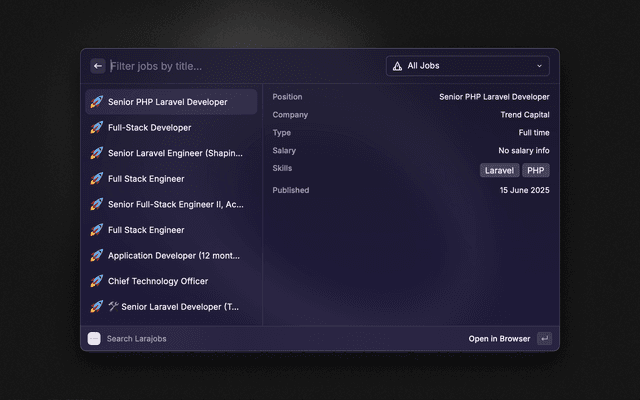Open the All Jobs dropdown
This screenshot has width=640, height=400.
pos(467,66)
